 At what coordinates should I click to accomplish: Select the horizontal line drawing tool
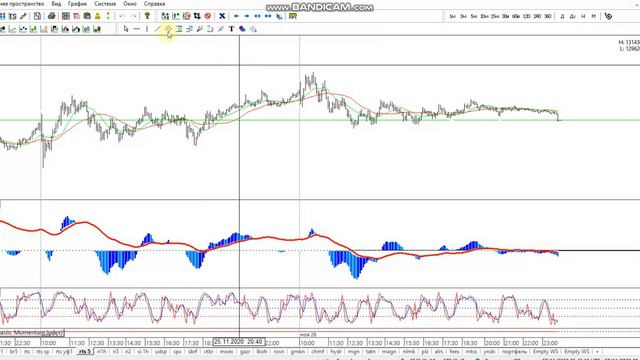136,29
